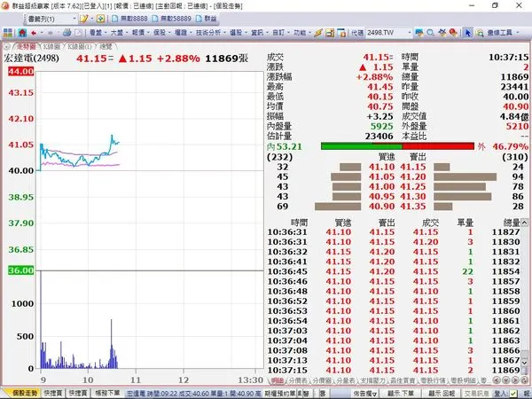The image size is (532, 399).
Task: Switch to the 總覽 tab
Action: click(106, 46)
